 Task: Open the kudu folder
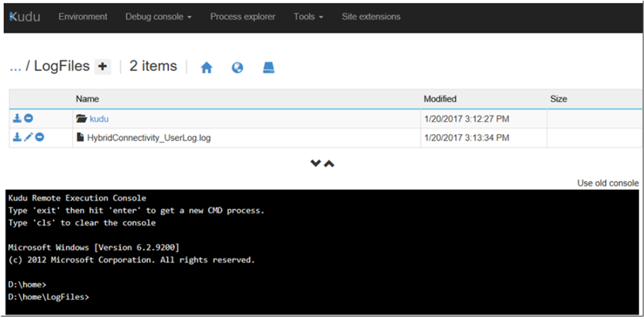coord(99,119)
